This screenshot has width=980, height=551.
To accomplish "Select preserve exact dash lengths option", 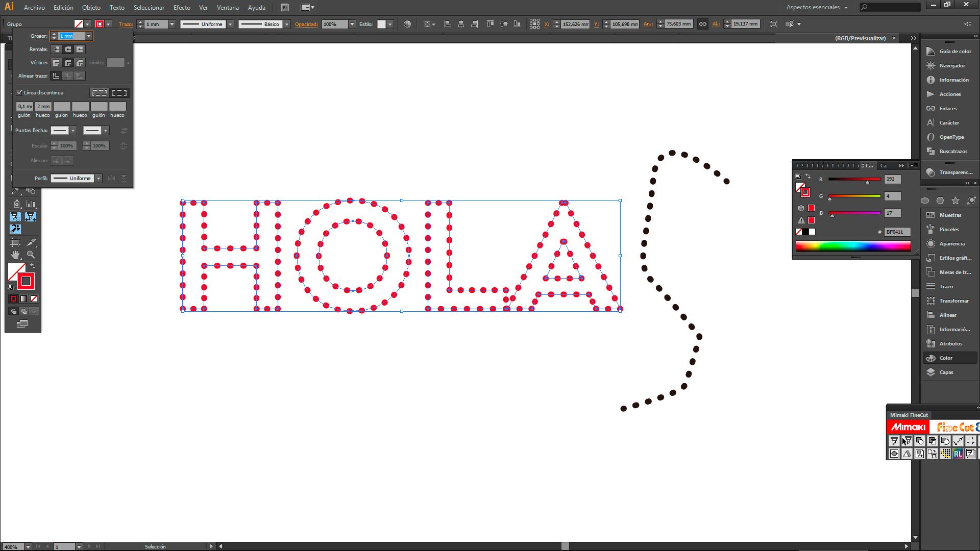I will [99, 93].
